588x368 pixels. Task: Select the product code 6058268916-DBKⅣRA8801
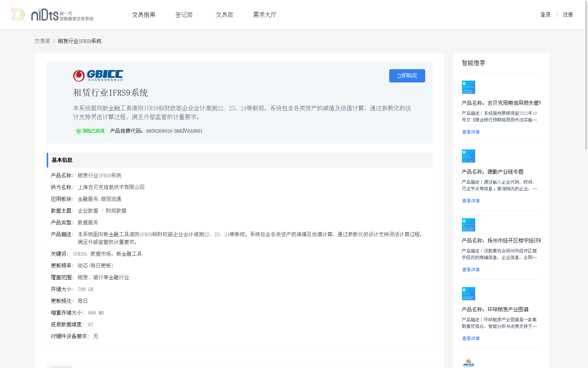[x=174, y=131]
